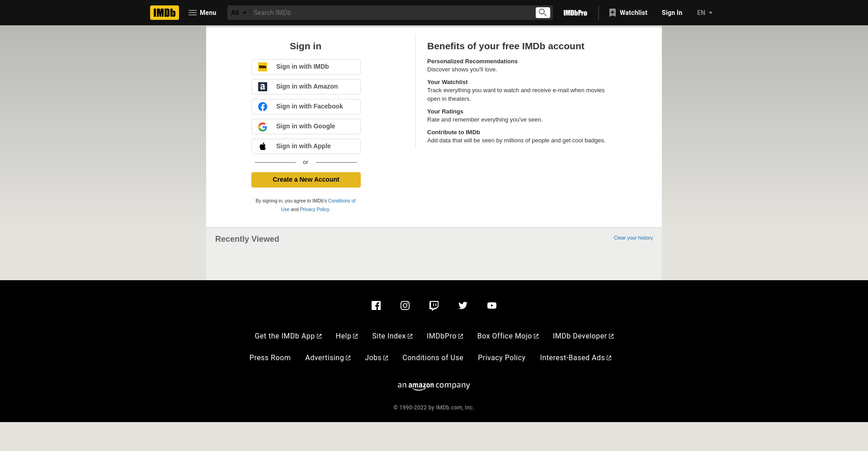Open the IMDbPro footer link
Screen dimensions: 868x451
click(x=445, y=336)
